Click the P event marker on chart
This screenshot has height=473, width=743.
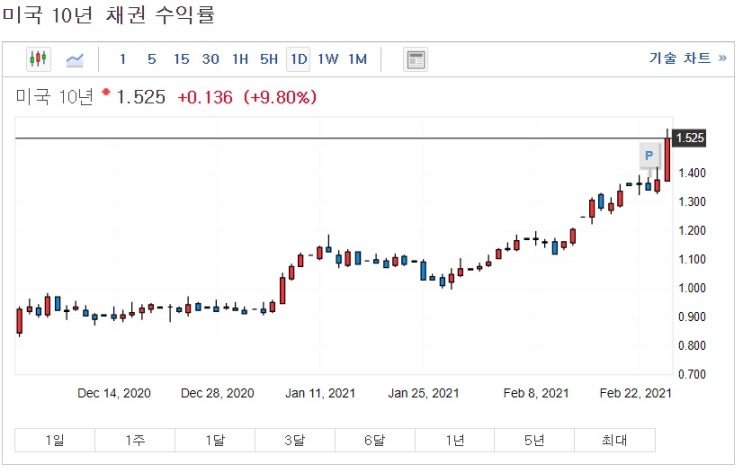coord(649,155)
